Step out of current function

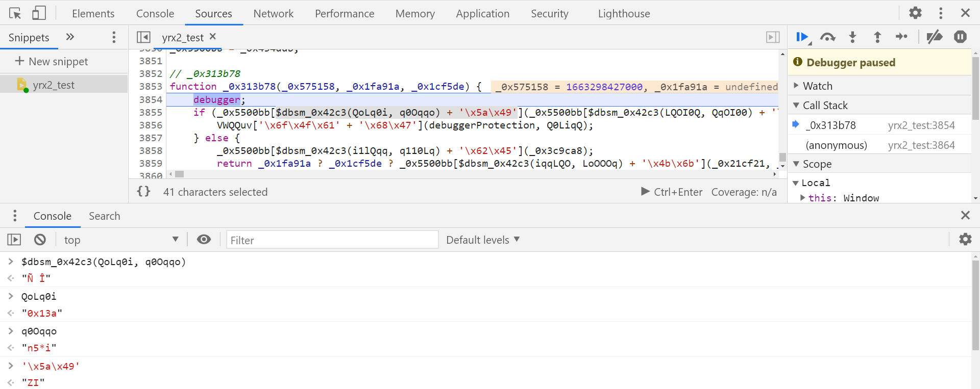click(877, 37)
